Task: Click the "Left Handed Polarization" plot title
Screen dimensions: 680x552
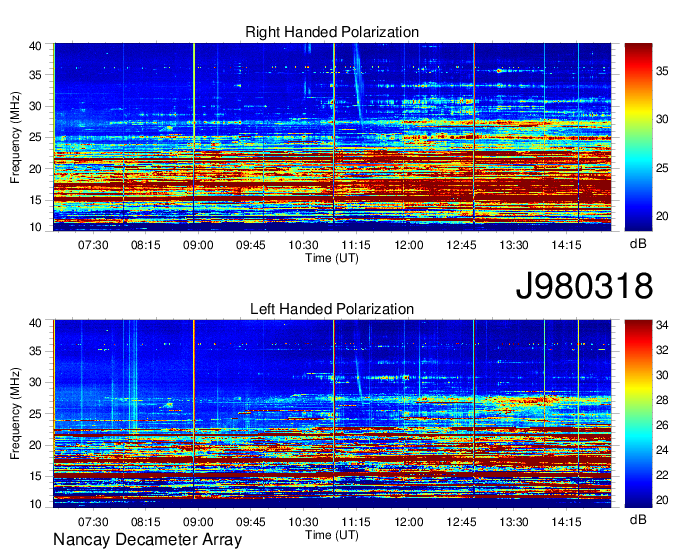Action: (x=332, y=309)
